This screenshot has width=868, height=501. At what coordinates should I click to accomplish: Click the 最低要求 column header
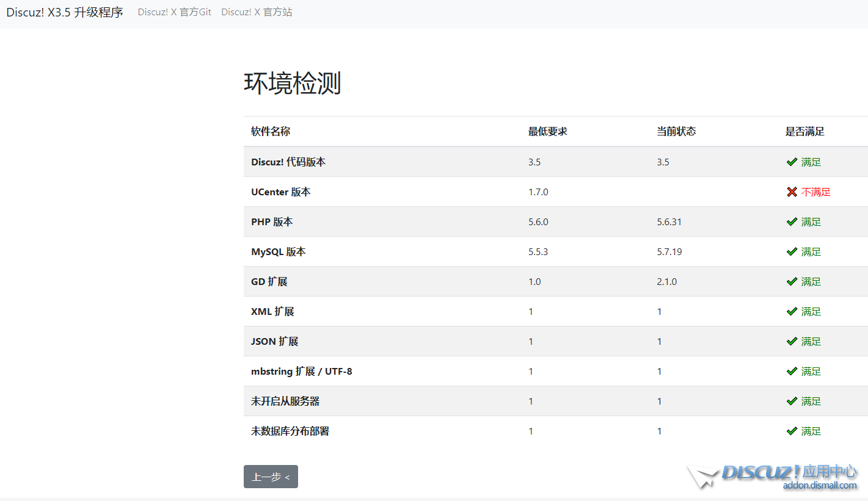(x=548, y=131)
